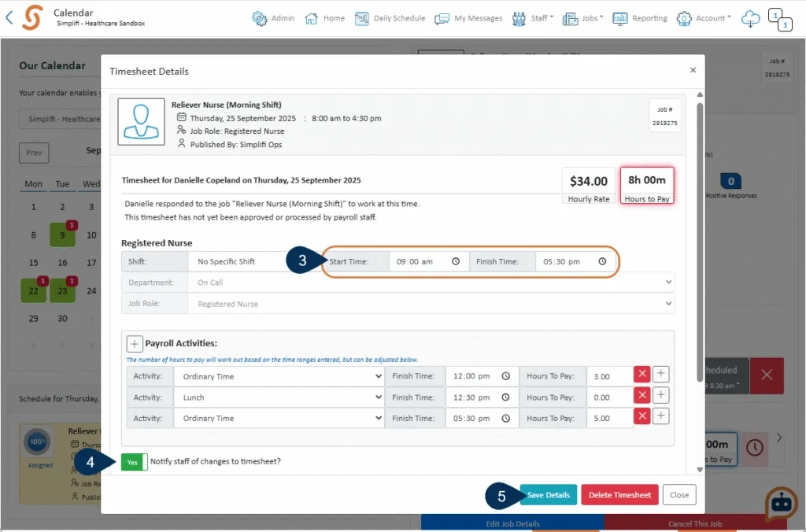Open the Lunch activity dropdown
Screen dimensions: 806x532
pos(279,397)
